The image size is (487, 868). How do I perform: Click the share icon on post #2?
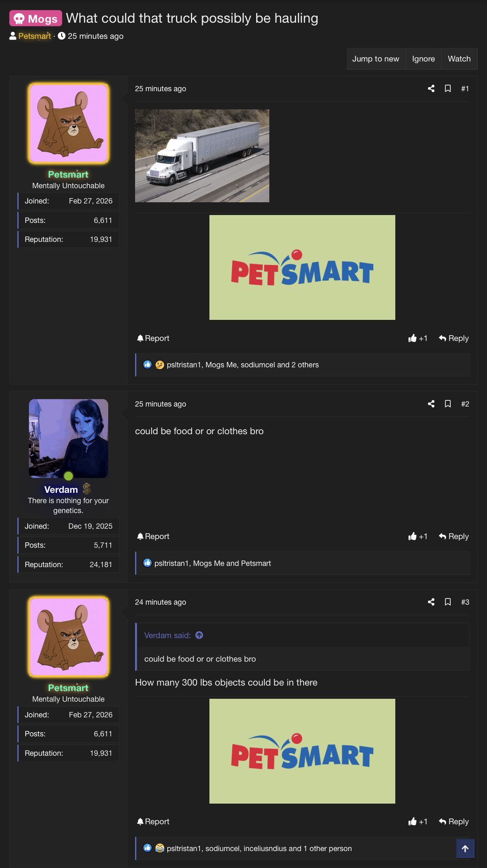[x=431, y=404]
